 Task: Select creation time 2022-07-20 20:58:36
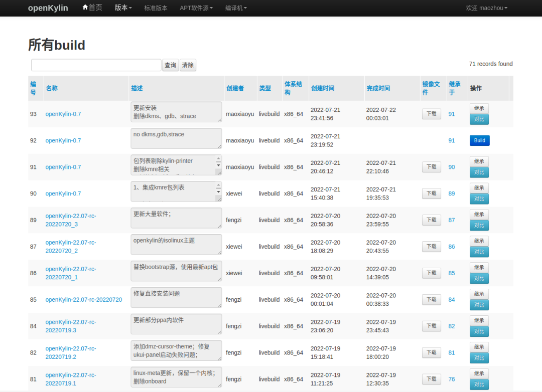(325, 220)
